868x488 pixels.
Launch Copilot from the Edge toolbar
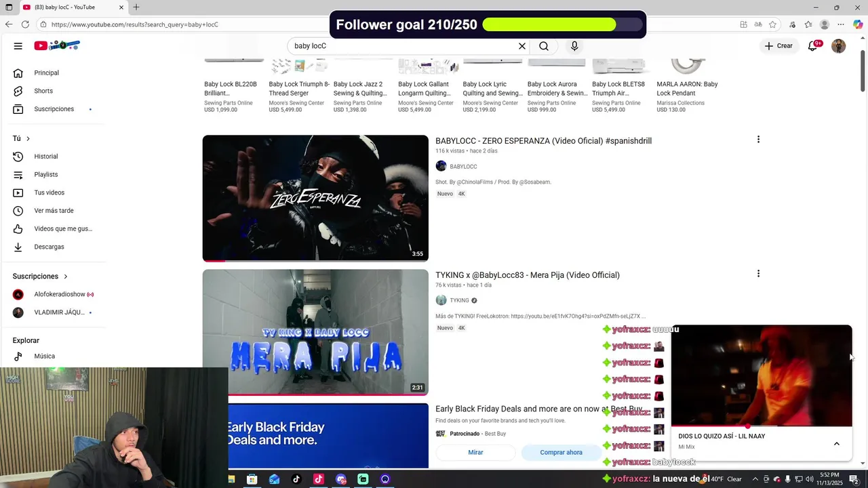[858, 24]
